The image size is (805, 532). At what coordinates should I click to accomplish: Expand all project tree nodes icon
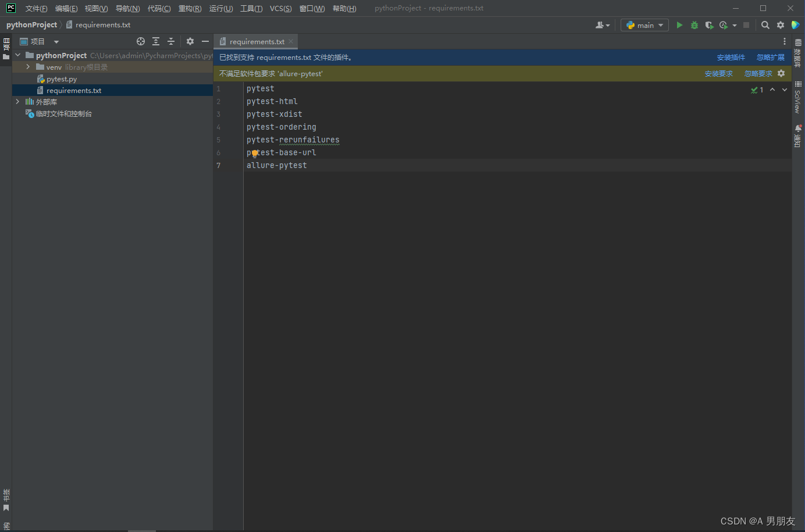pos(156,41)
